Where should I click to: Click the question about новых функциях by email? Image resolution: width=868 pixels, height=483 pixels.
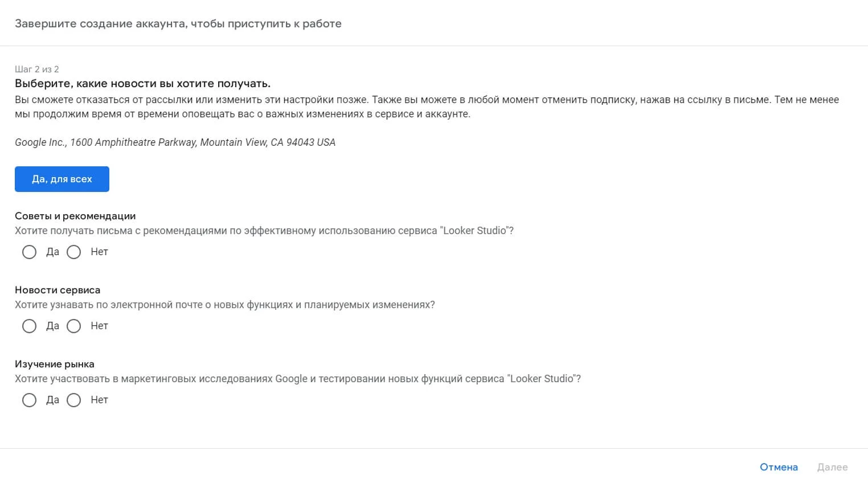225,305
